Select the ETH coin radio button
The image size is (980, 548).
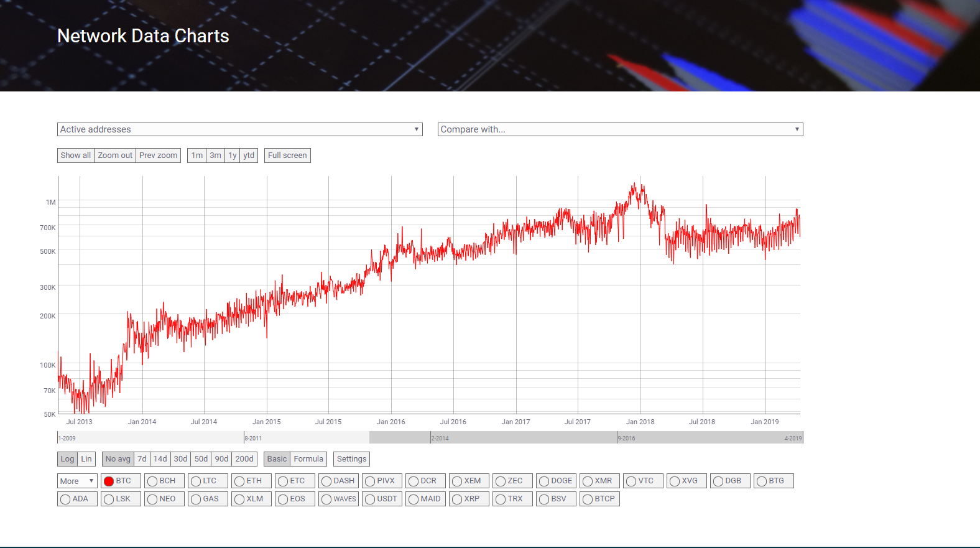coord(239,481)
